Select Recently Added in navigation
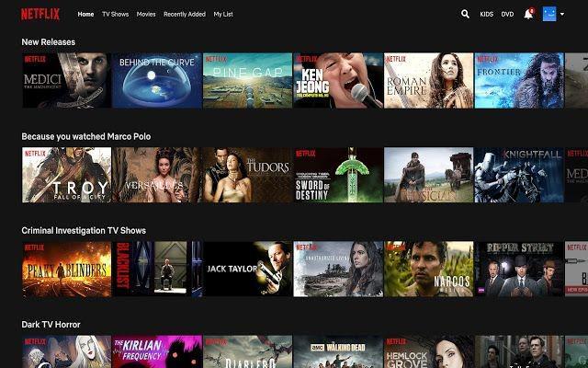 (185, 15)
